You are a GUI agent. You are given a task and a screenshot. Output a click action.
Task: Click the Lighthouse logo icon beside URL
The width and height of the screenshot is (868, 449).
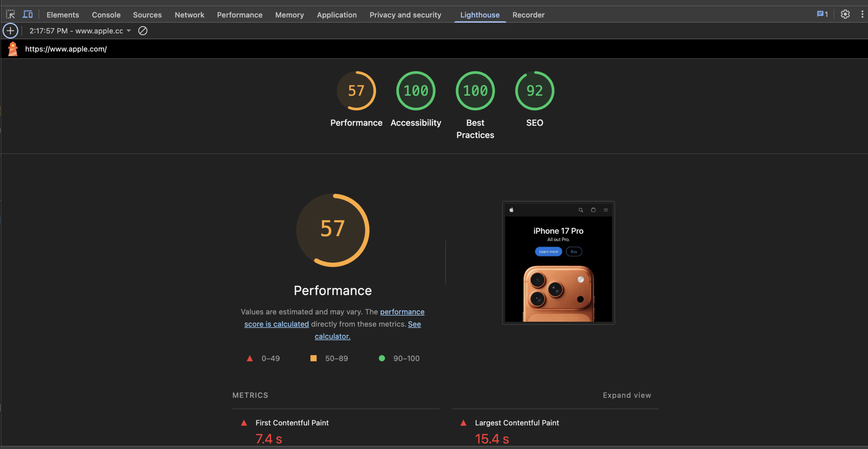pos(13,49)
